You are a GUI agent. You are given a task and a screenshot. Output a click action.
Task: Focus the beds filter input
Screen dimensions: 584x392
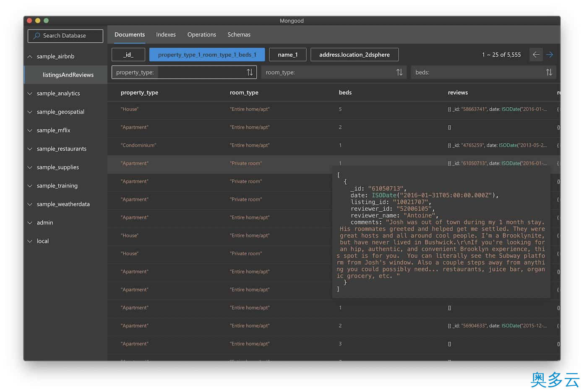click(483, 72)
